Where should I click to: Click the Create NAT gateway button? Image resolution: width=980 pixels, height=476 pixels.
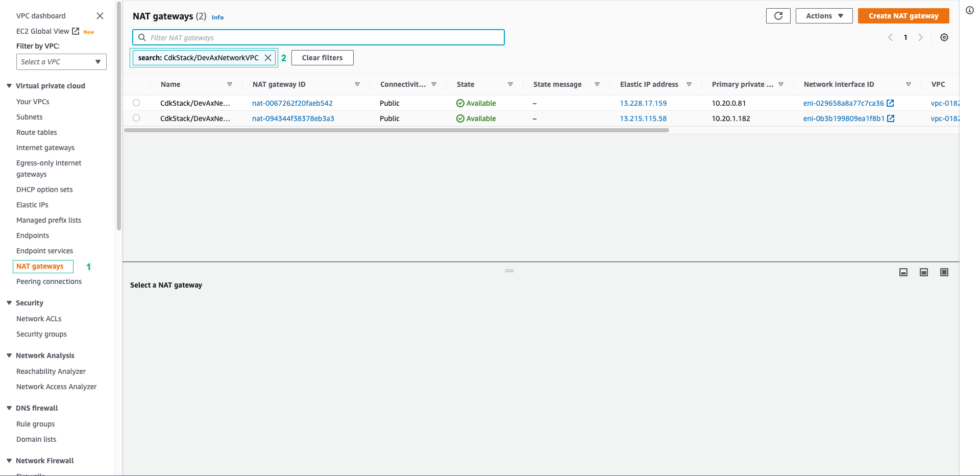click(903, 15)
